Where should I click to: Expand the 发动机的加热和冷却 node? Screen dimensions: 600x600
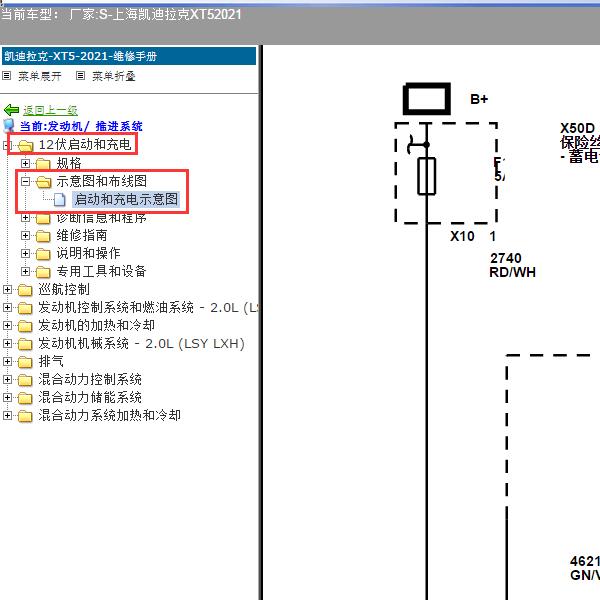tap(7, 325)
